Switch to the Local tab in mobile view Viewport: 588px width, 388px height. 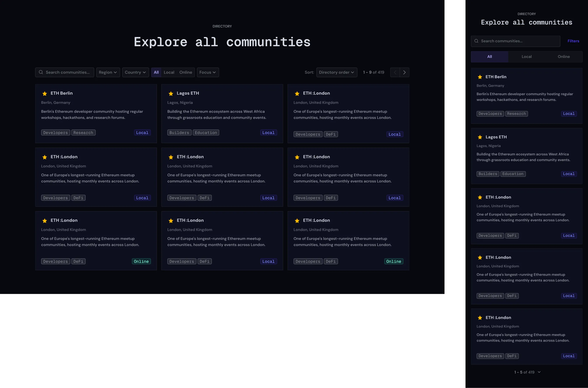[x=527, y=57]
